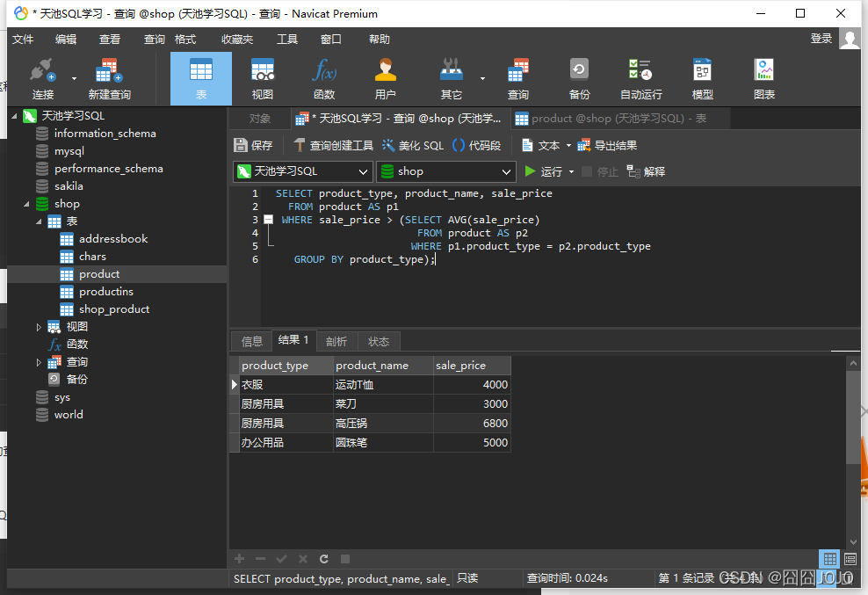The image size is (868, 595).
Task: Open the 天池学习SQL connection dropdown
Action: point(302,171)
